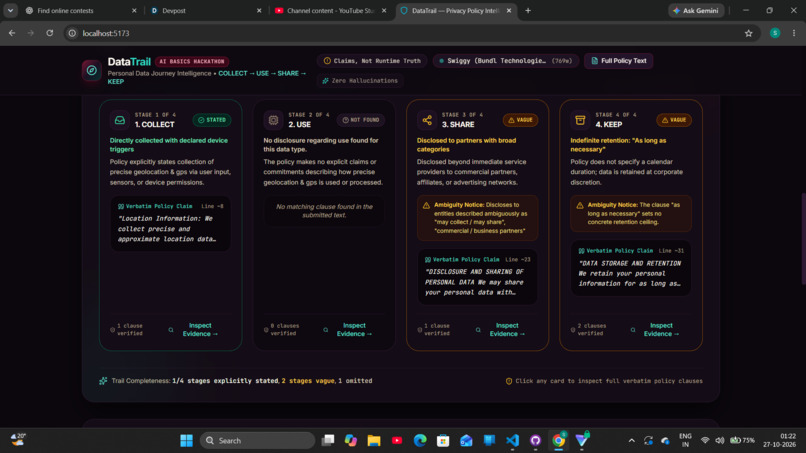Reload the localhost page
806x453 pixels.
[49, 33]
